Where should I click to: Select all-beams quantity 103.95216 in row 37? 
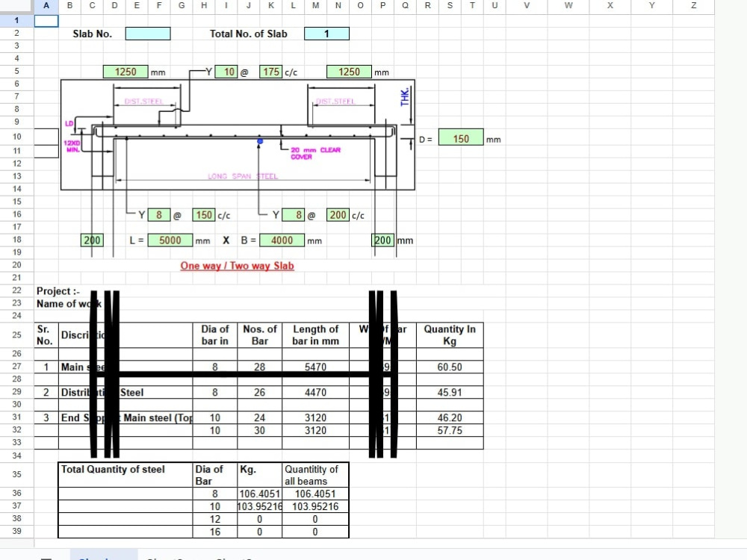(315, 506)
